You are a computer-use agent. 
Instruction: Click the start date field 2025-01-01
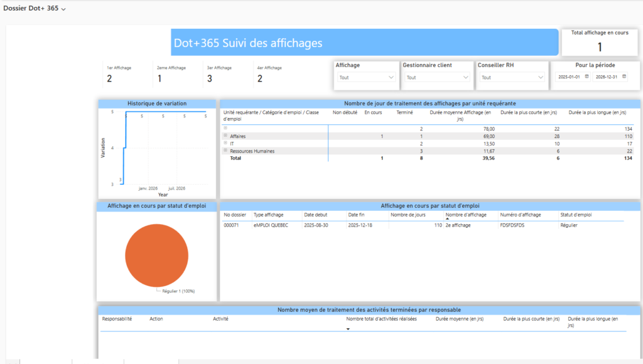coord(569,77)
